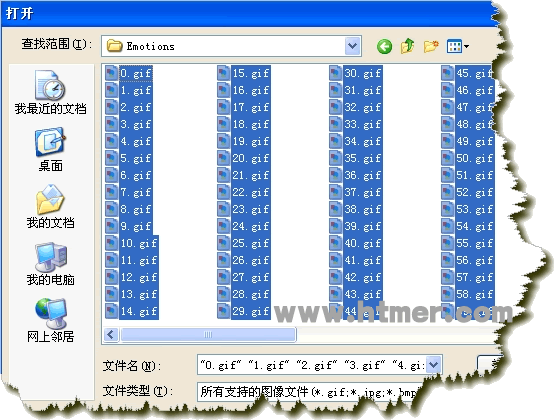The image size is (554, 420).
Task: Click the horizontal scrollbar left arrow
Action: coord(111,334)
